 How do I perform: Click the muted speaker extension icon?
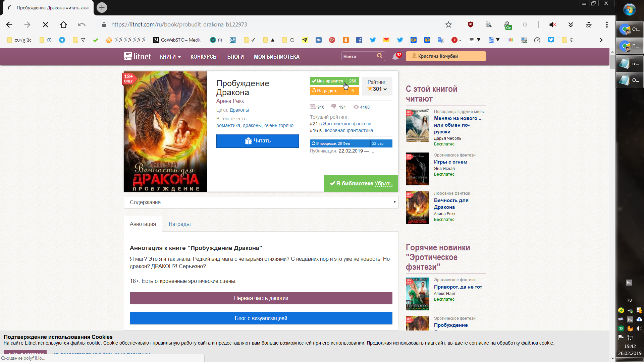552,24
